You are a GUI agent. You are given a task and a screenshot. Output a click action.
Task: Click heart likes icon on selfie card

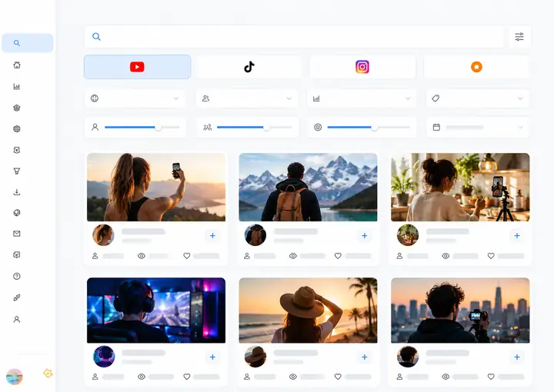187,256
